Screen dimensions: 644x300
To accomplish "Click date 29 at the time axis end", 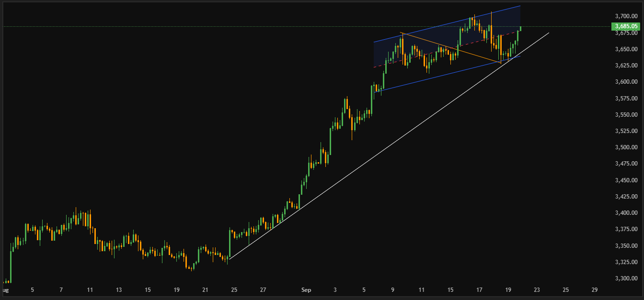I will click(595, 290).
